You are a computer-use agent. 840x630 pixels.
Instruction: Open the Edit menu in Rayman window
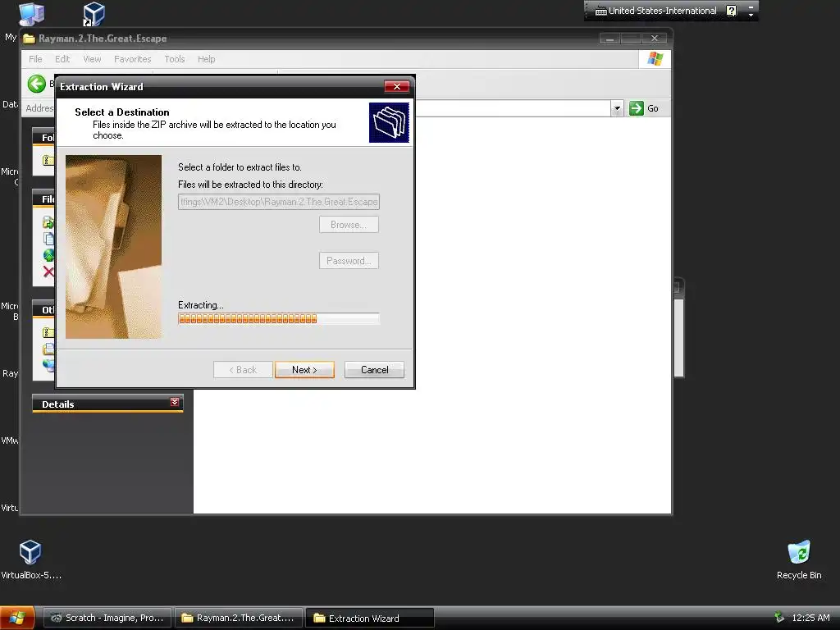(x=62, y=59)
